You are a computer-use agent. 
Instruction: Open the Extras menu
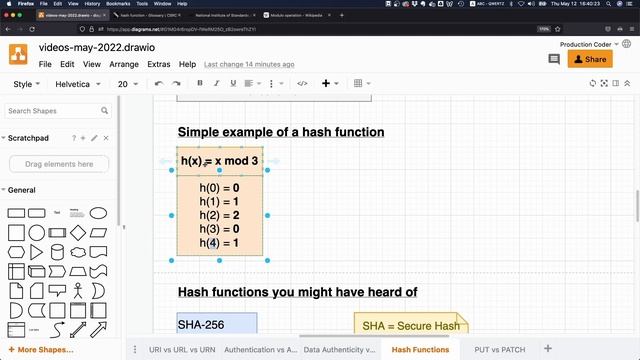[158, 64]
